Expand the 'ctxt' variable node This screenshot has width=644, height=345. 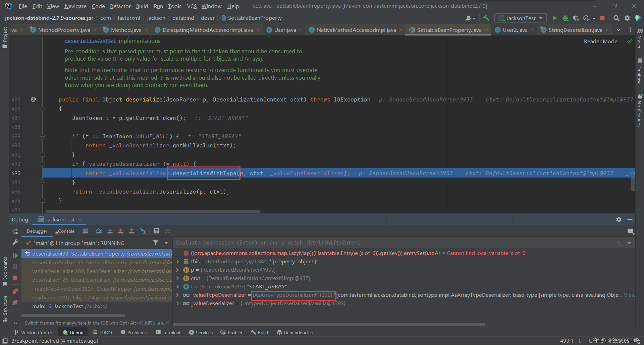177,278
